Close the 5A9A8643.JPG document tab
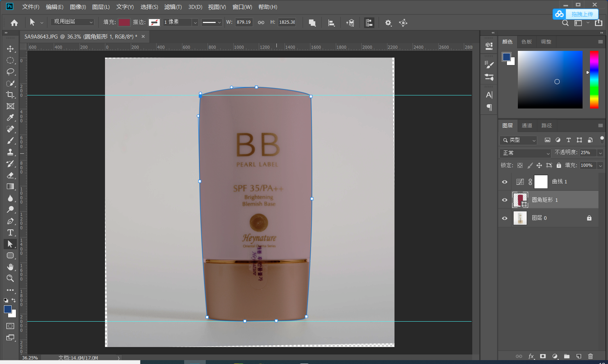Screen dimensions: 608x364 pos(143,36)
